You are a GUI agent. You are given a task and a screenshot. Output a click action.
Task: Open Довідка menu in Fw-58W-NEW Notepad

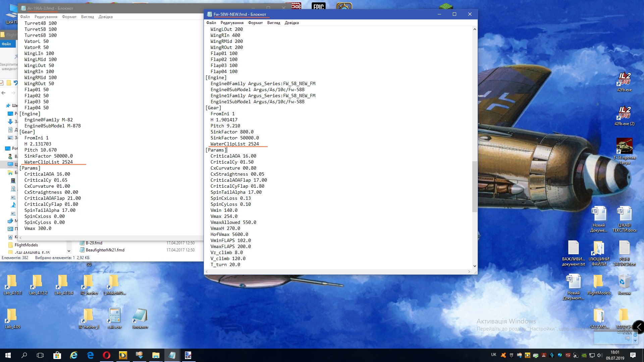(x=291, y=23)
